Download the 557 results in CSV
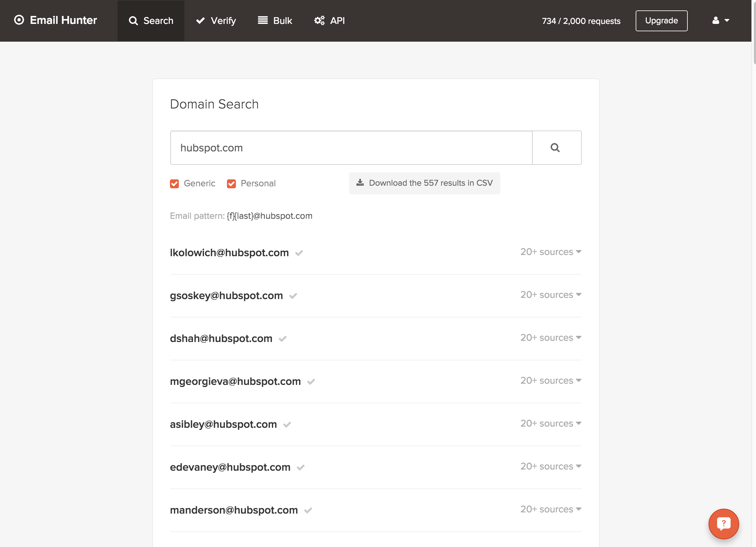Image resolution: width=756 pixels, height=547 pixels. 424,183
